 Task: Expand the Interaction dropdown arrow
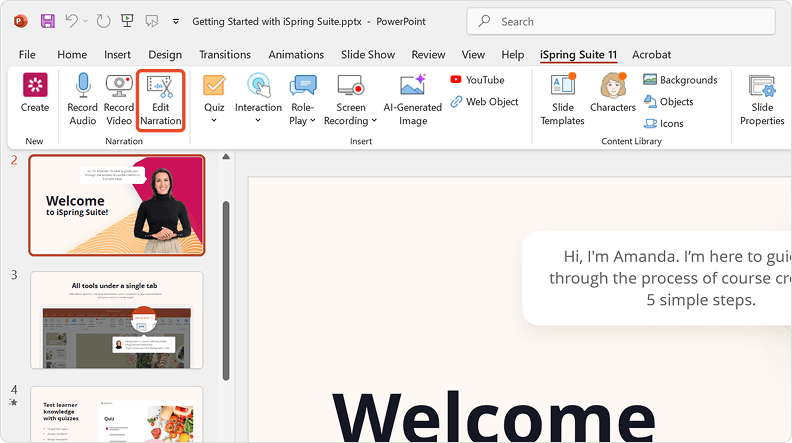coord(258,120)
